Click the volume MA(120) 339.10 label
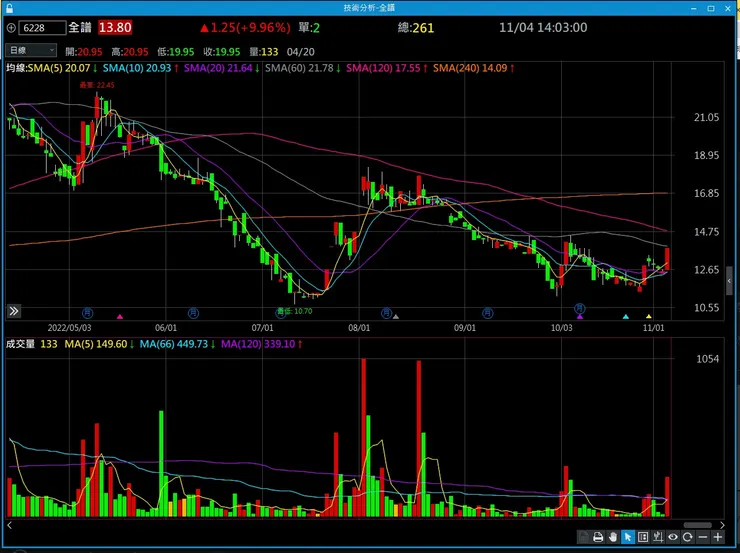 point(258,344)
